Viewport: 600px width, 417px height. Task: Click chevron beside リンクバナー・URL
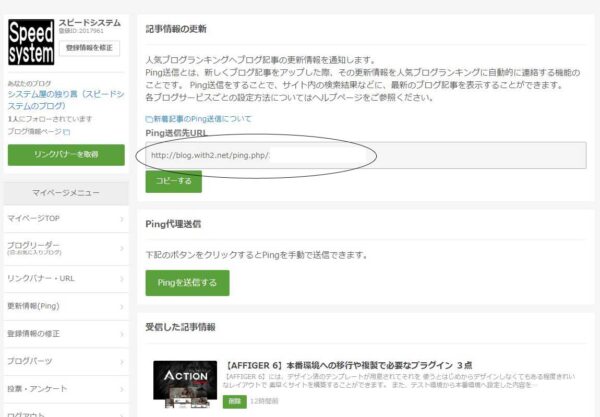[122, 279]
